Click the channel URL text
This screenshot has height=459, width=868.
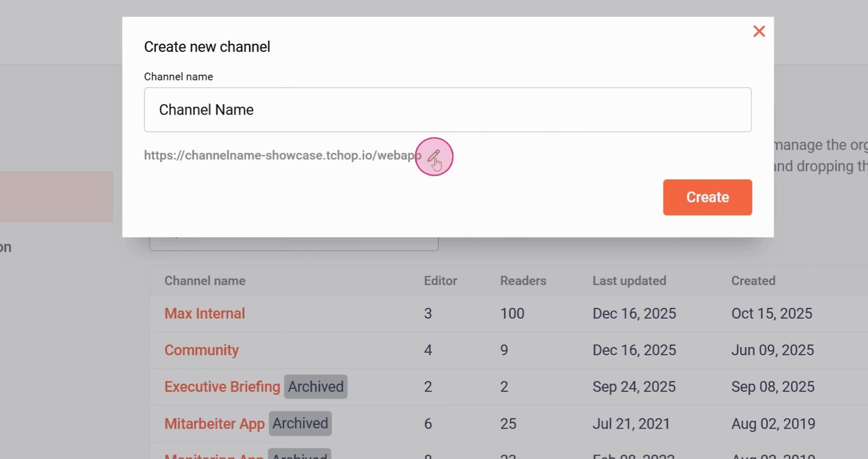[282, 155]
